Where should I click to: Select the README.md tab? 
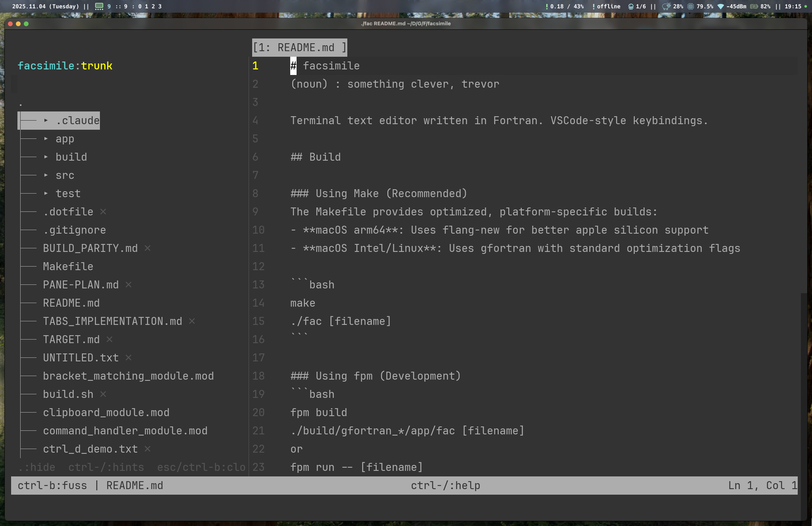point(299,48)
